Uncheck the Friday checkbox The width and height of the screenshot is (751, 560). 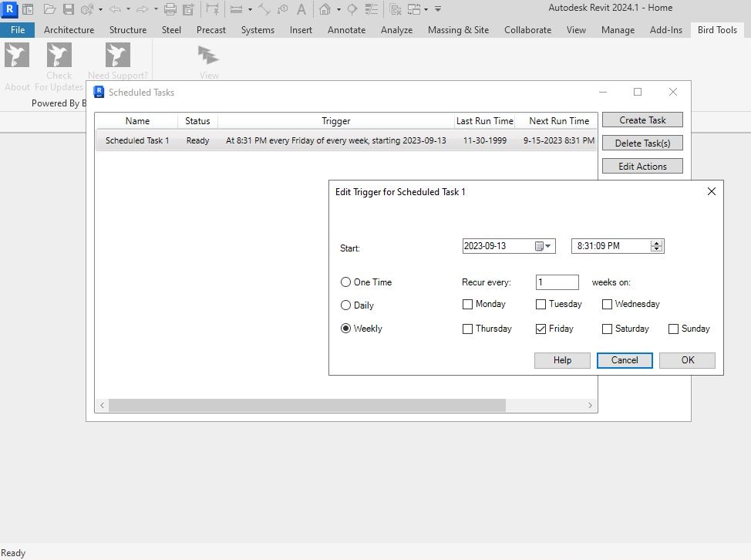click(x=541, y=329)
